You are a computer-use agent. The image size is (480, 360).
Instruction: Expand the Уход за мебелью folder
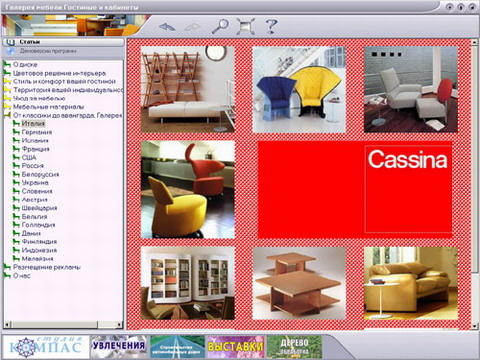click(7, 98)
